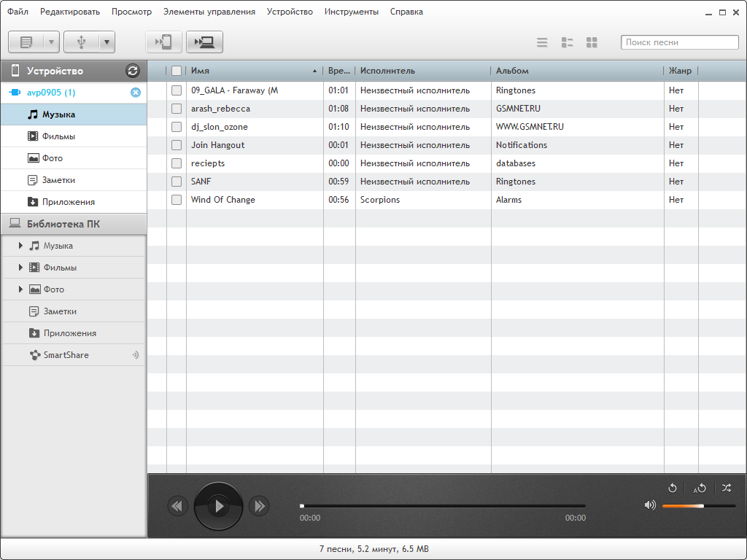Skip to the next track

click(259, 505)
